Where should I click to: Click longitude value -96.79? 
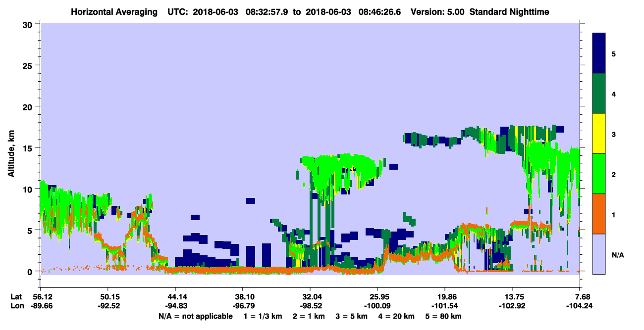[243, 306]
